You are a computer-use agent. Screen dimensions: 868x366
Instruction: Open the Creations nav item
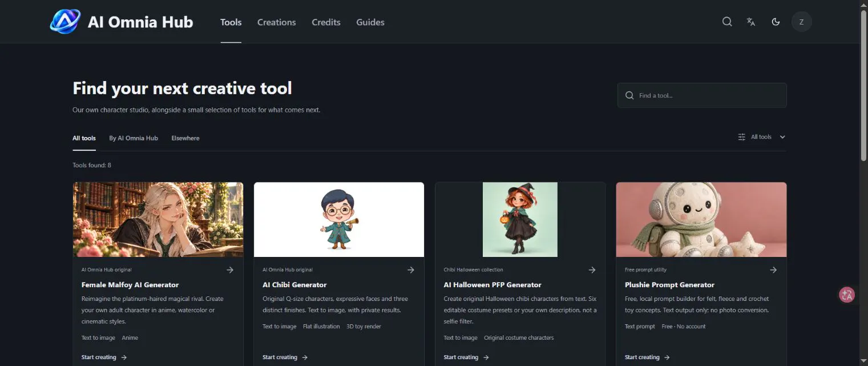(277, 22)
